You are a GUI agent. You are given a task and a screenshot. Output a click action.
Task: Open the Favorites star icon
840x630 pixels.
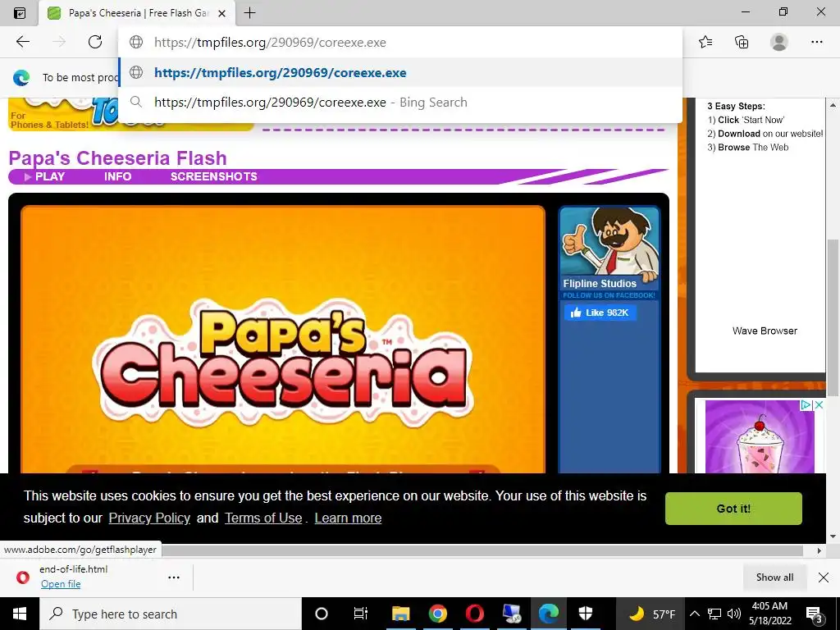pyautogui.click(x=705, y=42)
